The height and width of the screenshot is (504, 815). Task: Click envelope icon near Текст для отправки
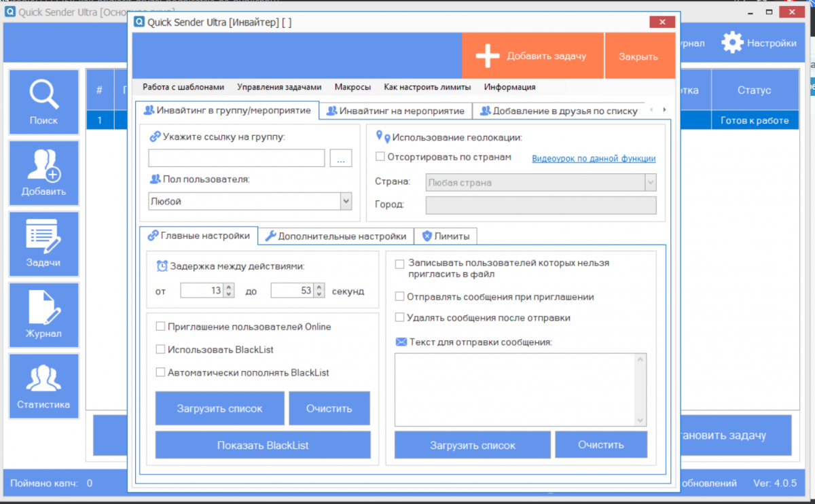click(x=401, y=342)
